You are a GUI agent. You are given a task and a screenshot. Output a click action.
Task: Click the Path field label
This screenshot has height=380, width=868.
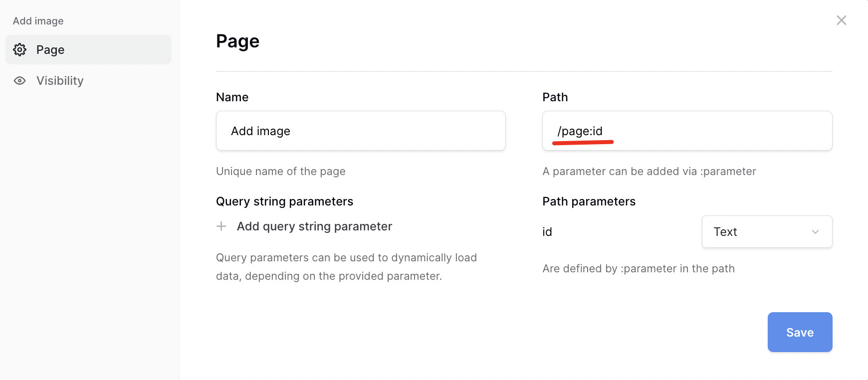click(555, 97)
